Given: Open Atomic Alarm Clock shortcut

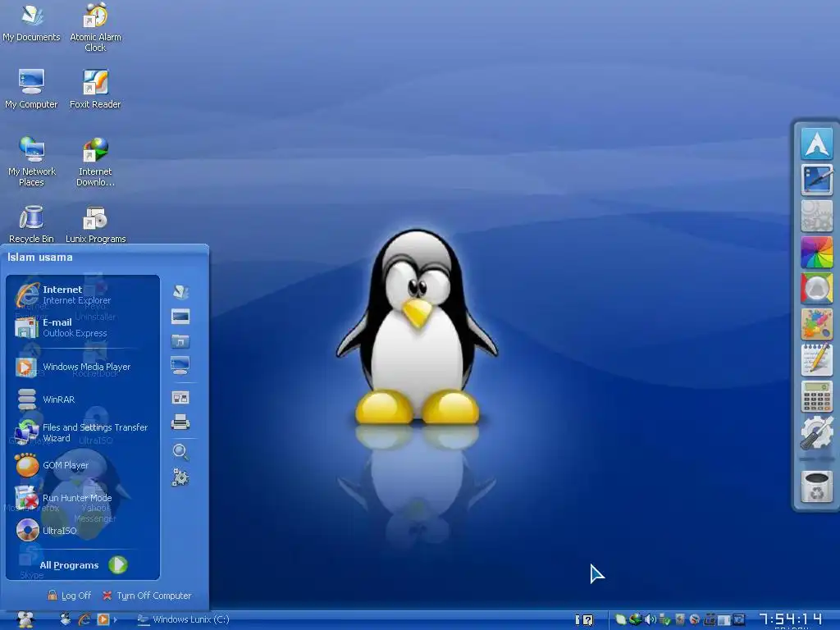Looking at the screenshot, I should tap(95, 27).
